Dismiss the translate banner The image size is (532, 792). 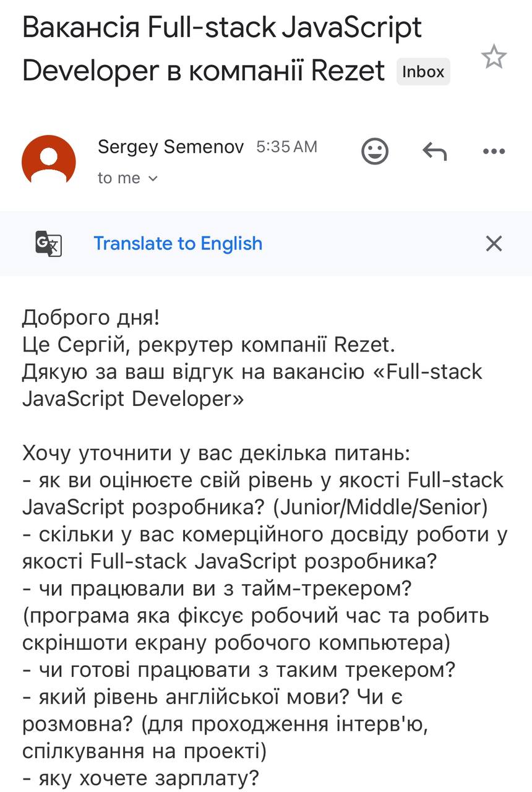click(494, 243)
